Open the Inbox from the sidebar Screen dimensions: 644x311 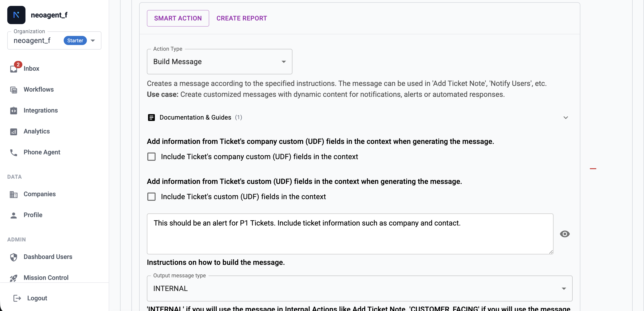[x=31, y=68]
